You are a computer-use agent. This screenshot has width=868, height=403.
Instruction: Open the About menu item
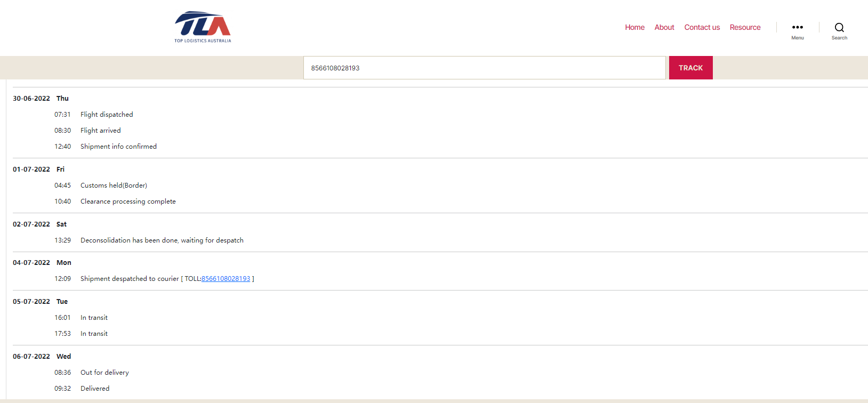point(664,27)
